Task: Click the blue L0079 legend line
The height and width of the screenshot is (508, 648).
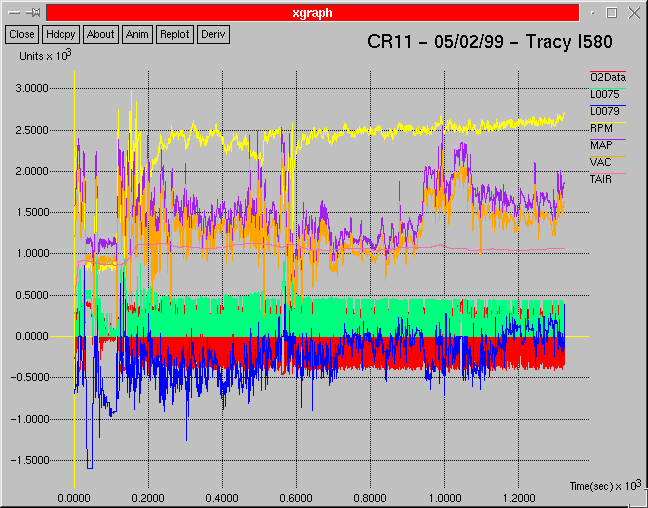Action: click(x=608, y=105)
